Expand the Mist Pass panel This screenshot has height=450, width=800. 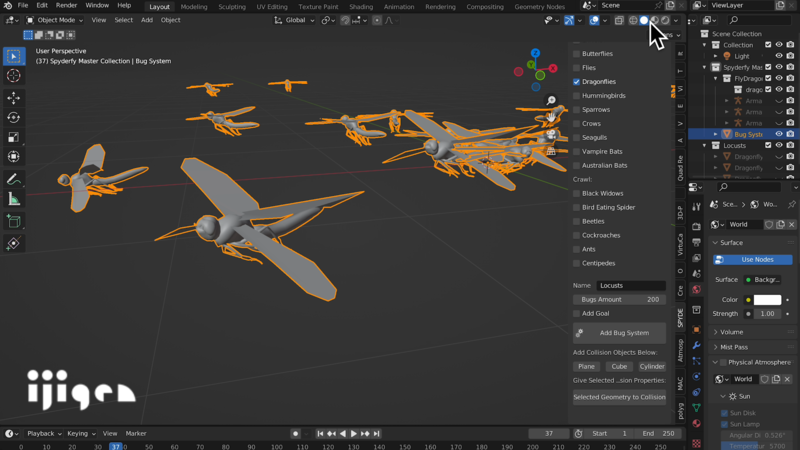(715, 347)
